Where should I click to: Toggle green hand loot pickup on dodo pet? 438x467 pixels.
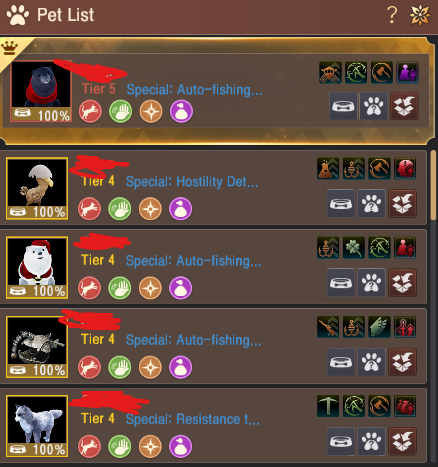click(x=120, y=209)
